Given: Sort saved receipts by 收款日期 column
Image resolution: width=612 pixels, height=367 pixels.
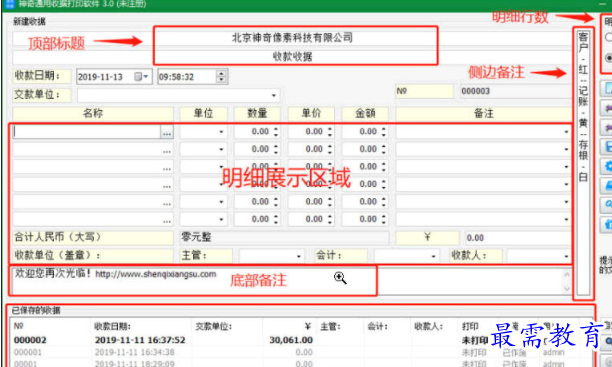Looking at the screenshot, I should (x=112, y=326).
